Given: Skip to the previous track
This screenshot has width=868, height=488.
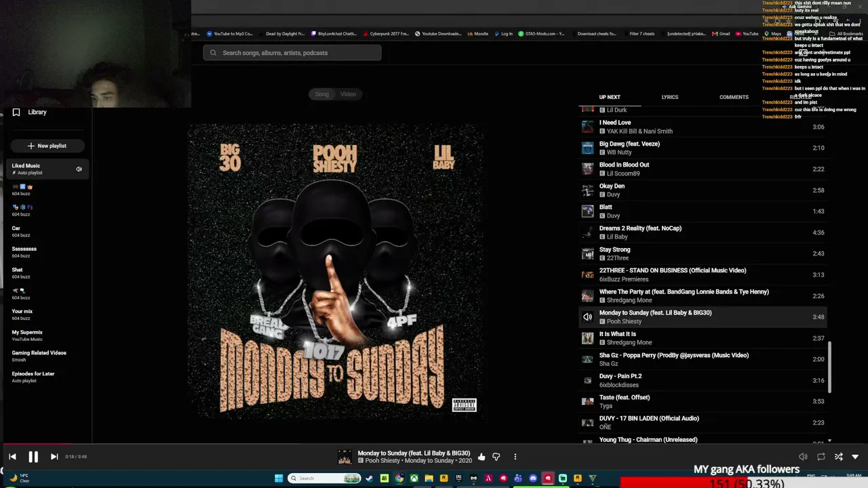Looking at the screenshot, I should pyautogui.click(x=12, y=457).
